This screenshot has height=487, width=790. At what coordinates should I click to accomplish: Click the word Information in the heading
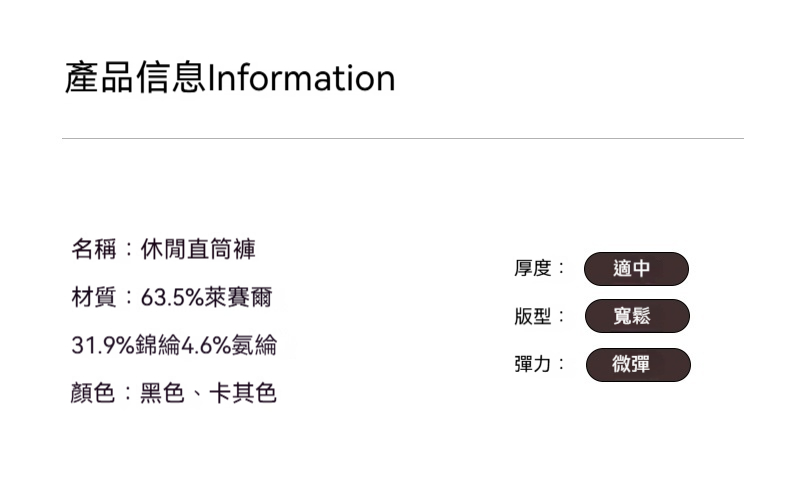pyautogui.click(x=301, y=78)
